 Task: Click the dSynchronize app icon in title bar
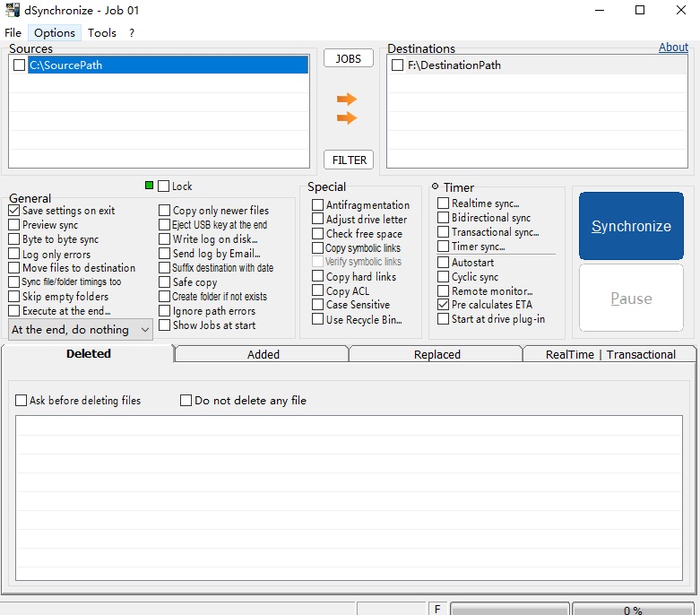13,10
